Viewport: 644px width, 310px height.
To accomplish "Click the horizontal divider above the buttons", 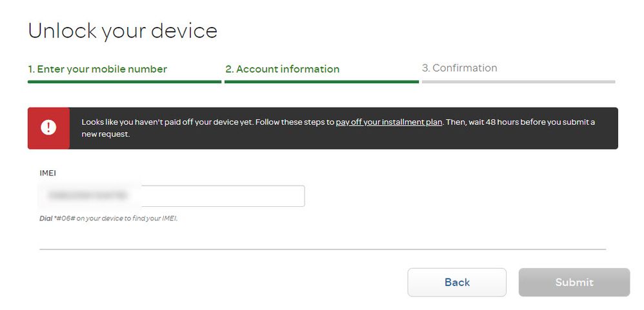I will [x=323, y=249].
